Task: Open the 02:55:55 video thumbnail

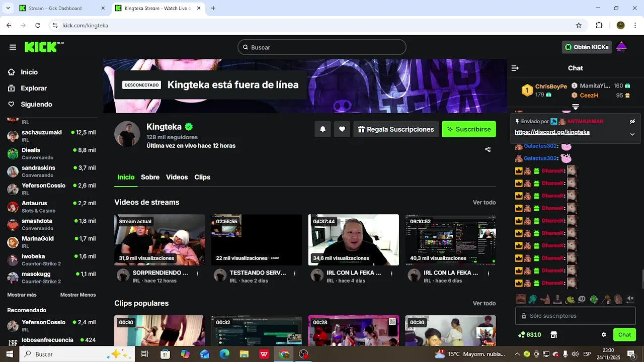Action: [x=257, y=240]
